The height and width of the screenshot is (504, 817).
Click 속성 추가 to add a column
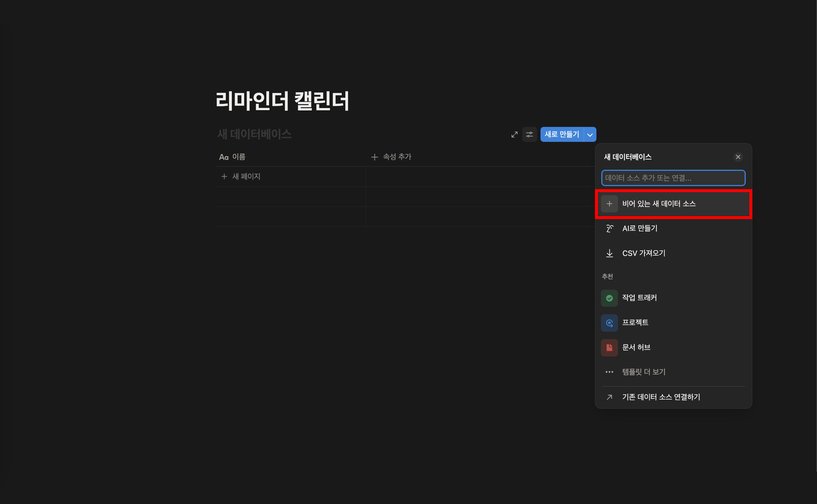(x=392, y=157)
